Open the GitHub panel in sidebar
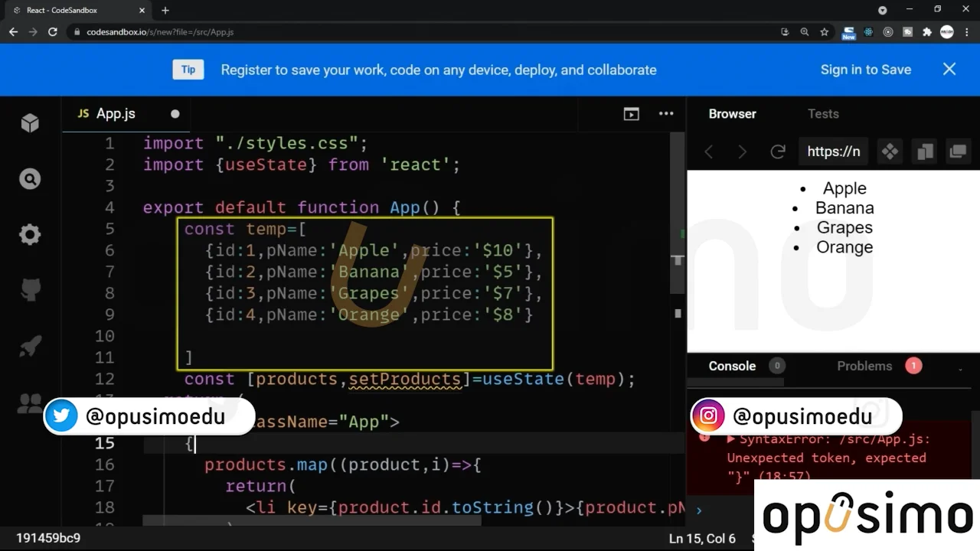This screenshot has height=551, width=980. click(x=30, y=290)
